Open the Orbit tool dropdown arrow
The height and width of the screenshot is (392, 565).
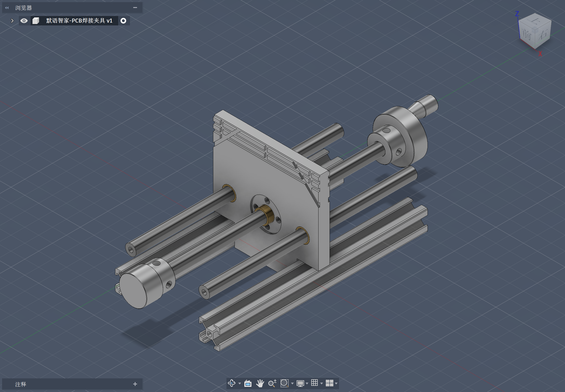(x=240, y=383)
